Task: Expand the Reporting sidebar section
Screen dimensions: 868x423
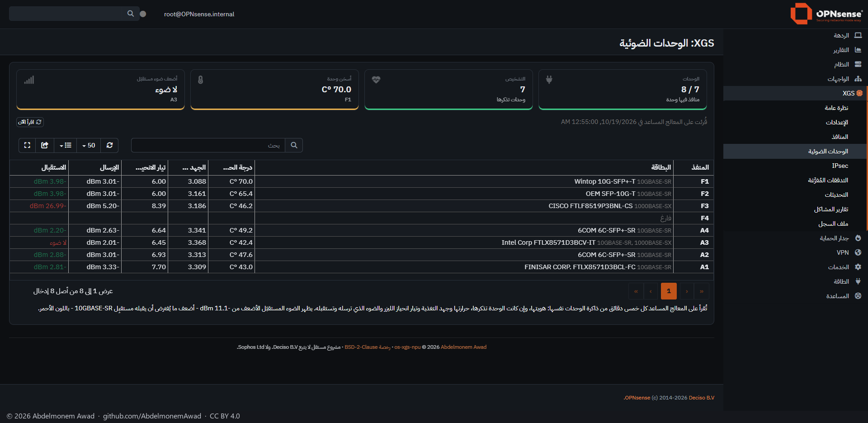Action: (x=796, y=50)
